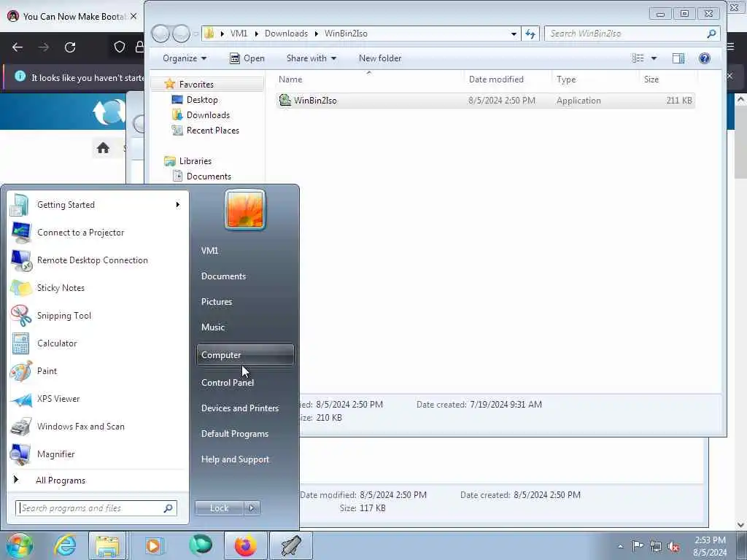The width and height of the screenshot is (747, 560).
Task: Open the view options dropdown arrow
Action: (654, 58)
